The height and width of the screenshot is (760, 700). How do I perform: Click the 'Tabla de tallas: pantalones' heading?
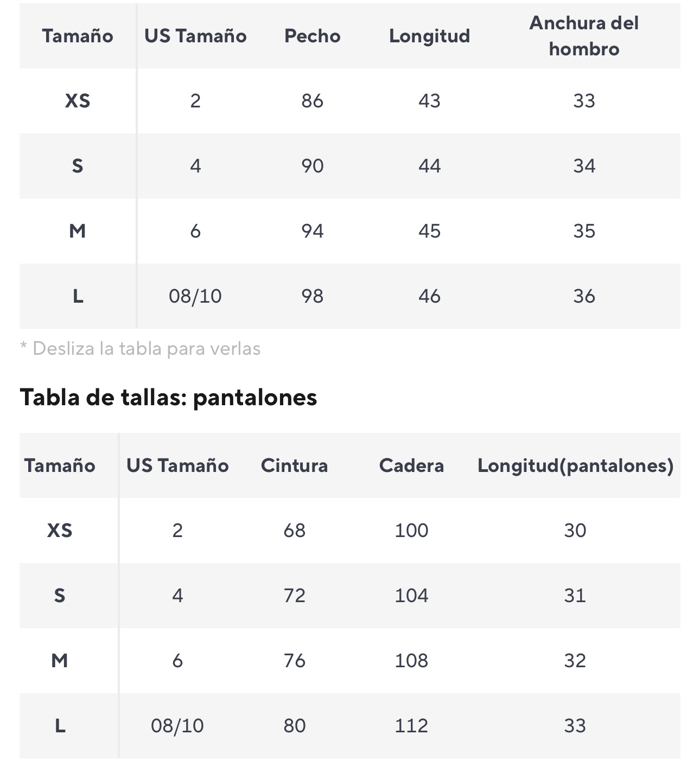click(x=168, y=397)
